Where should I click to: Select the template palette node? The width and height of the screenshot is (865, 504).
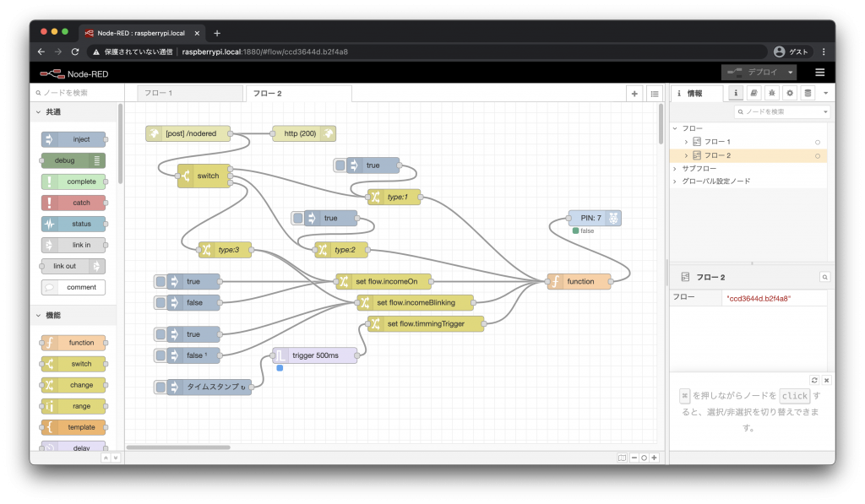(x=73, y=427)
